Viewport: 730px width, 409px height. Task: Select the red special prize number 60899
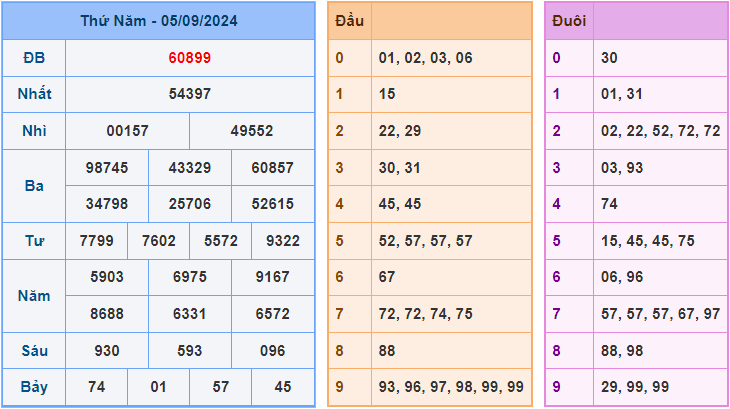tap(189, 58)
